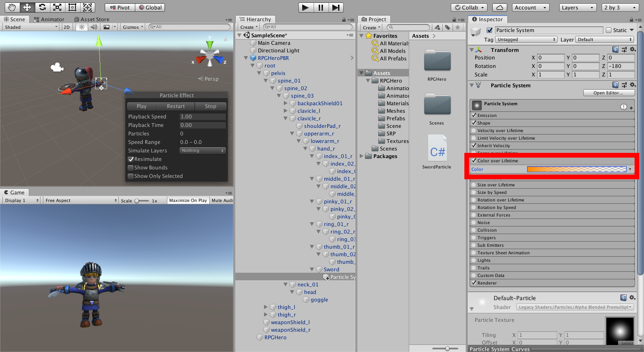Enable Velocity over Lifetime module
The height and width of the screenshot is (352, 644).
pyautogui.click(x=474, y=130)
